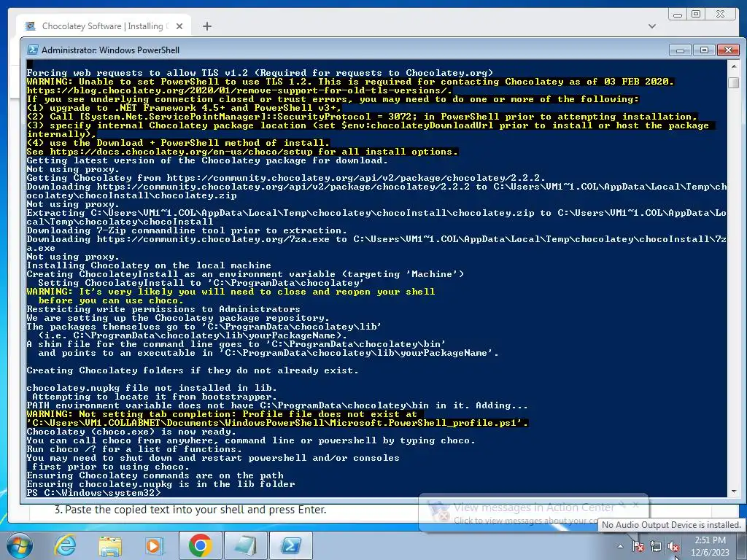Open the notepad-style app in the taskbar
747x560 pixels.
click(x=245, y=545)
